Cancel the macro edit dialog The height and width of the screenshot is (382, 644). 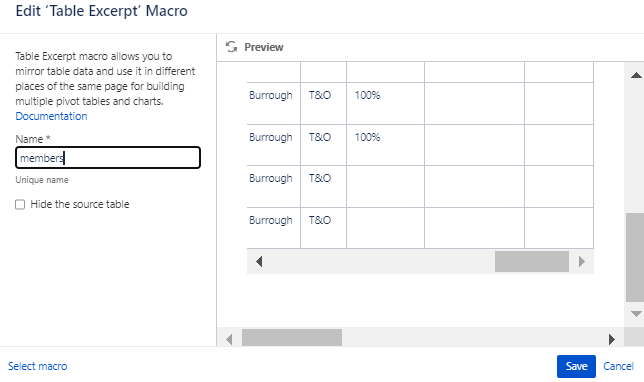point(618,366)
